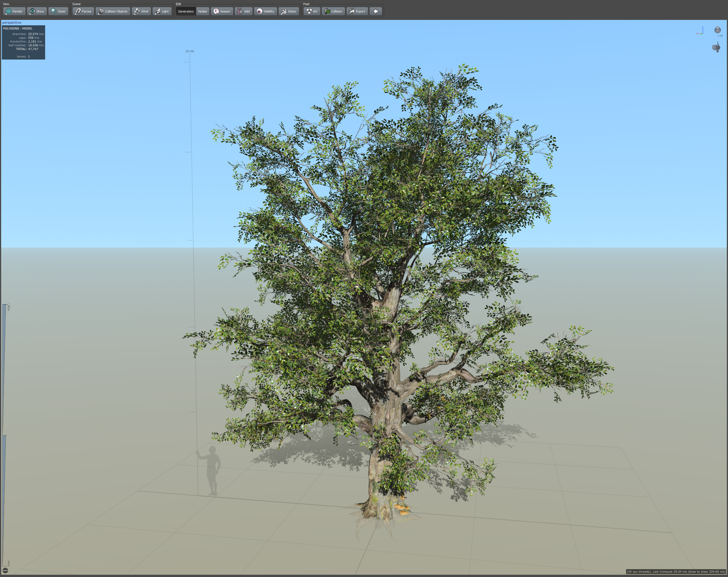
Task: Open the Show options dropdown
Action: [37, 11]
